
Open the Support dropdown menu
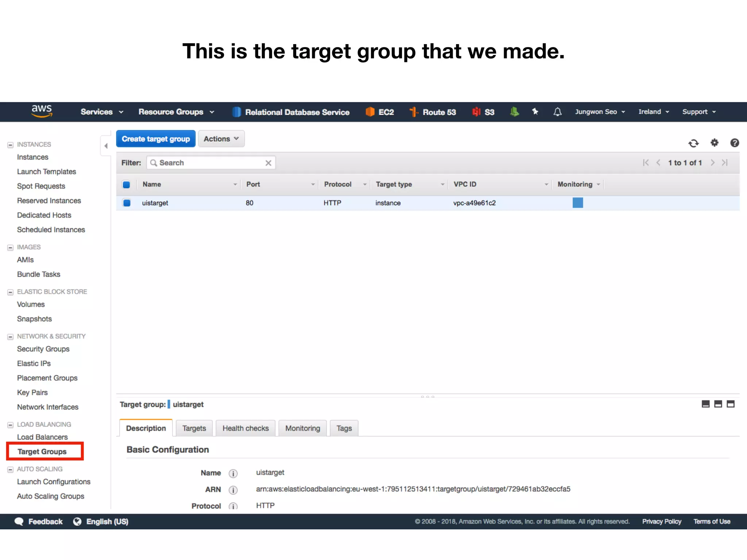click(x=699, y=112)
